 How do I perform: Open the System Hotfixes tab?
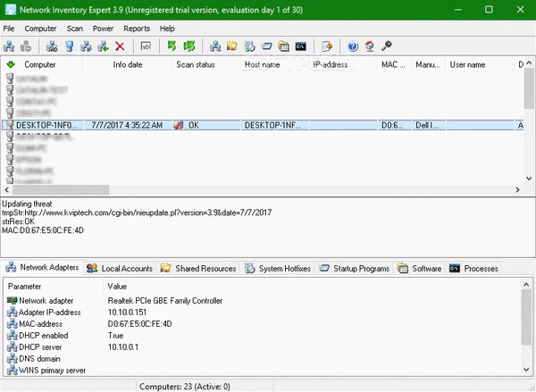pos(279,268)
